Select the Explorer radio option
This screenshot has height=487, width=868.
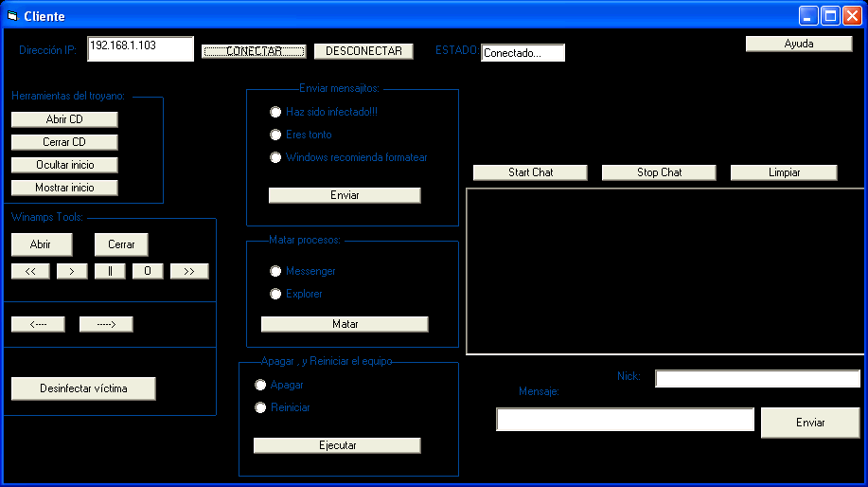275,294
